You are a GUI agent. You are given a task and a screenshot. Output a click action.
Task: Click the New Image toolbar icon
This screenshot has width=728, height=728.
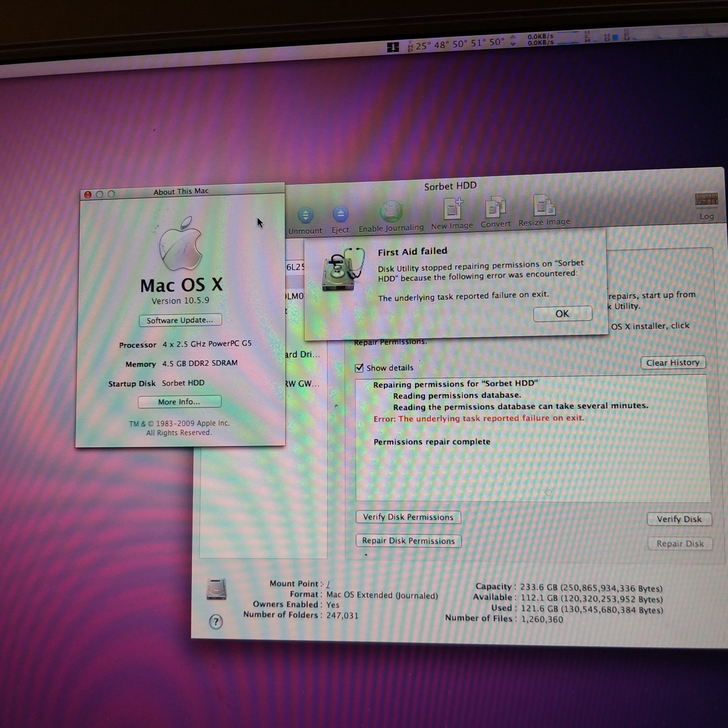[452, 208]
